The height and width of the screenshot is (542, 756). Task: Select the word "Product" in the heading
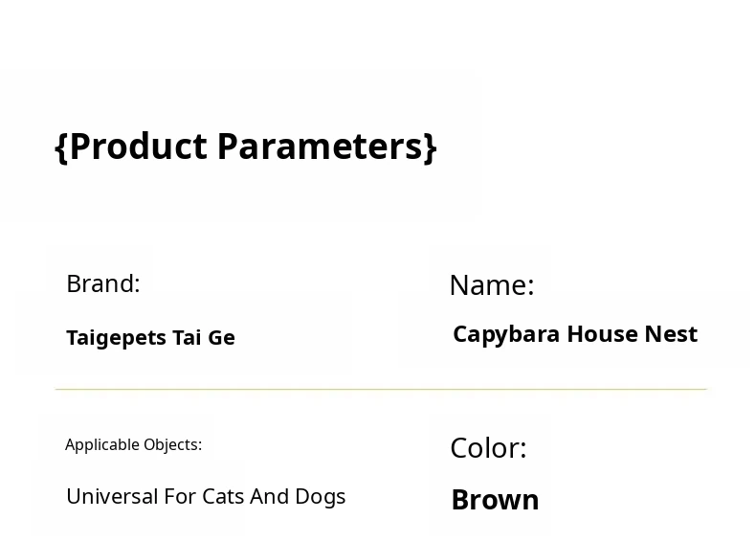coord(139,147)
